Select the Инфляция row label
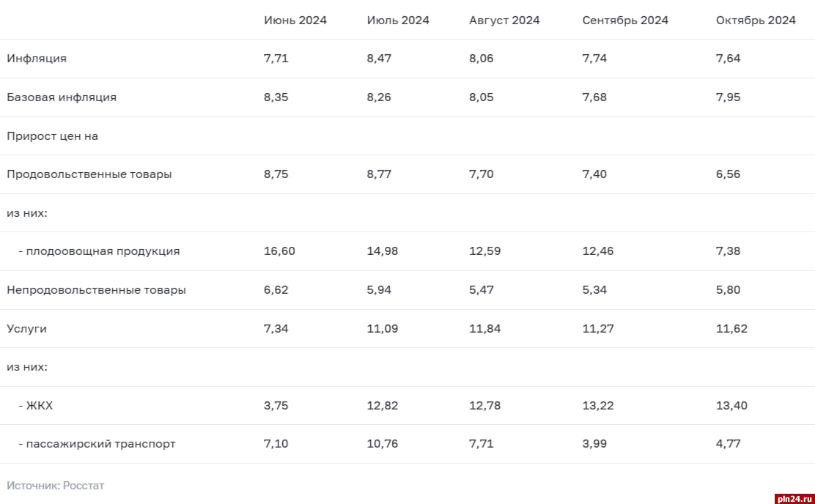Image resolution: width=815 pixels, height=504 pixels. tap(37, 59)
